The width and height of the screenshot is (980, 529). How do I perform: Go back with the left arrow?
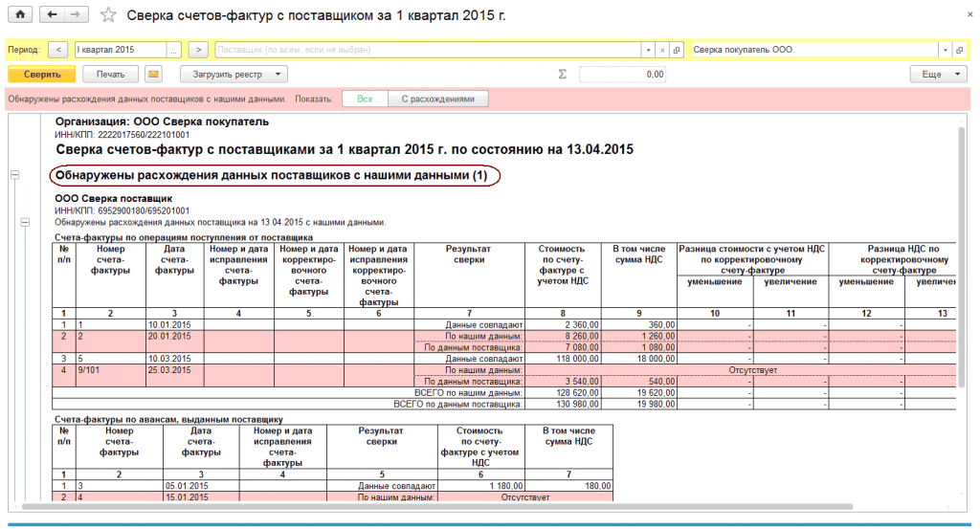(52, 15)
